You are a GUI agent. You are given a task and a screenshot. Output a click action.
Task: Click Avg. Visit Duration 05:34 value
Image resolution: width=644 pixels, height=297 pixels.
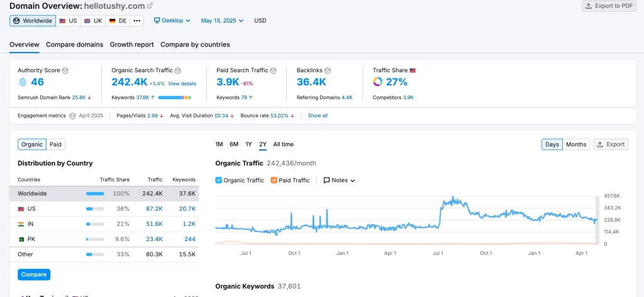221,116
